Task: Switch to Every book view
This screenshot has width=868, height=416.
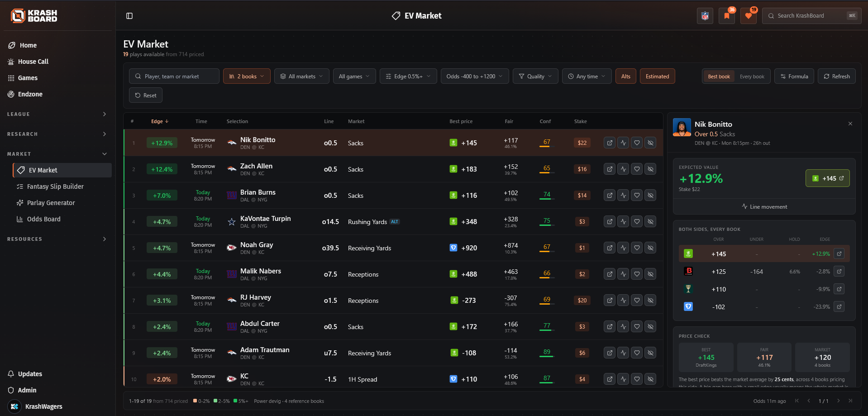Action: (x=752, y=77)
